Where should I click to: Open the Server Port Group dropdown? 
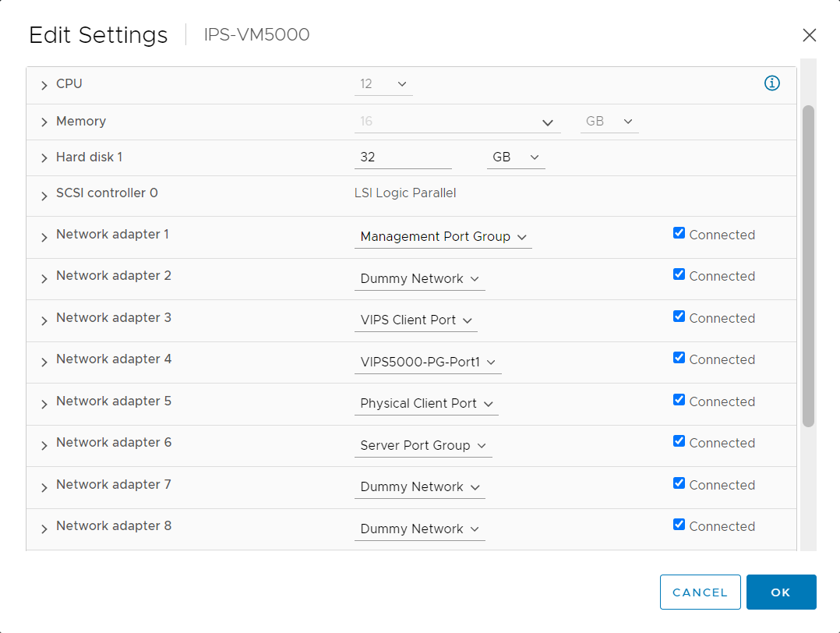(x=423, y=446)
